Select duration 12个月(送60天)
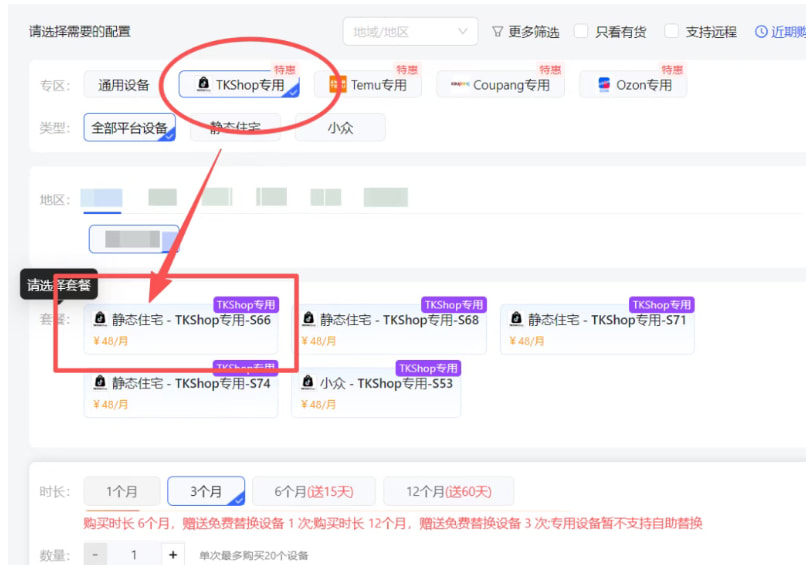The height and width of the screenshot is (565, 806). tap(449, 491)
